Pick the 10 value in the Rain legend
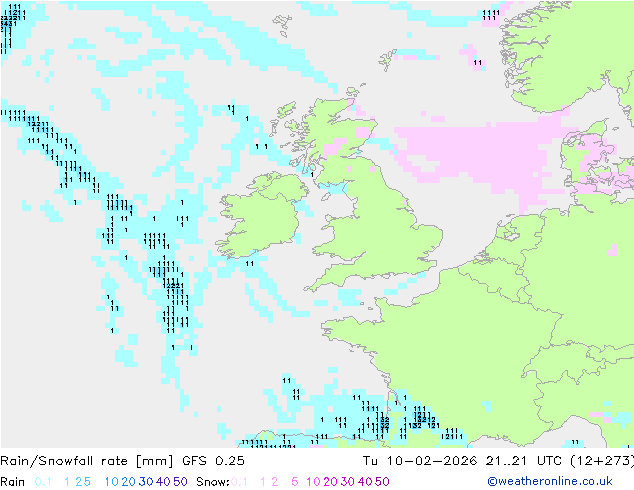The image size is (634, 490). [x=112, y=482]
